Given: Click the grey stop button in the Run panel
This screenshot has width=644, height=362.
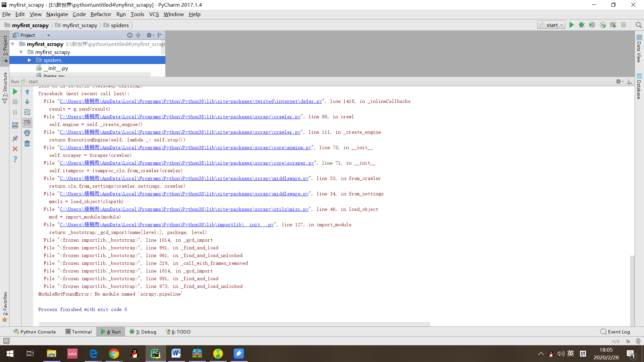Looking at the screenshot, I should click(x=15, y=102).
